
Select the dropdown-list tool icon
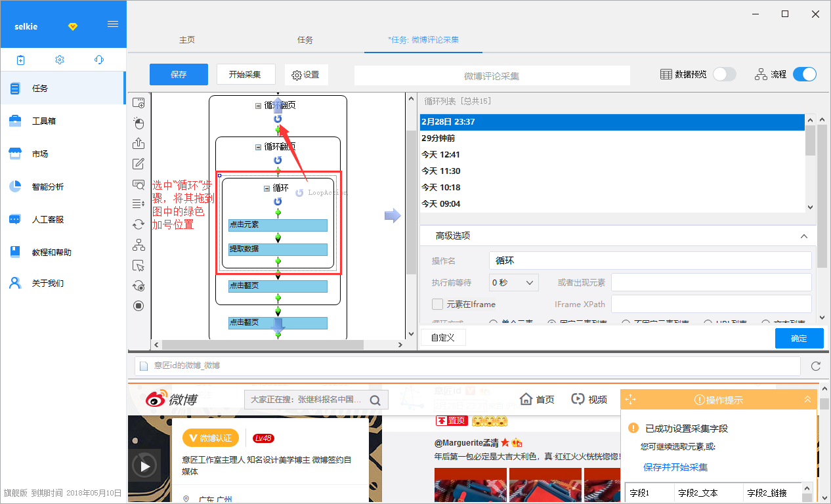(138, 204)
